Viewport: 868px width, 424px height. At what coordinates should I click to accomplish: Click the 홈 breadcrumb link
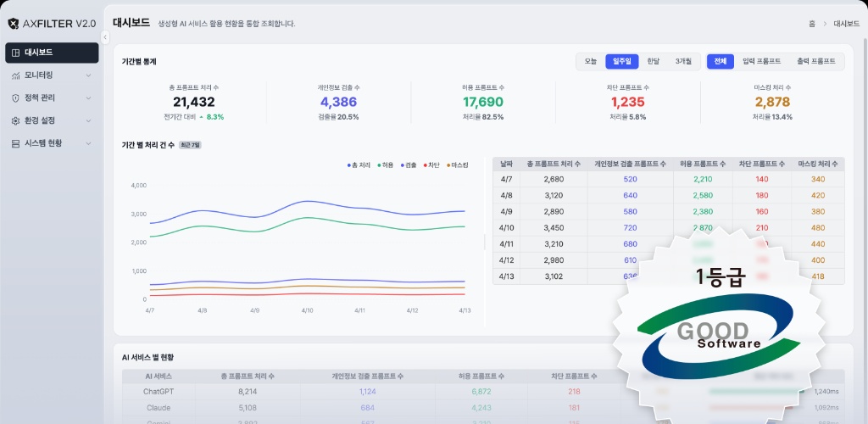coord(812,24)
